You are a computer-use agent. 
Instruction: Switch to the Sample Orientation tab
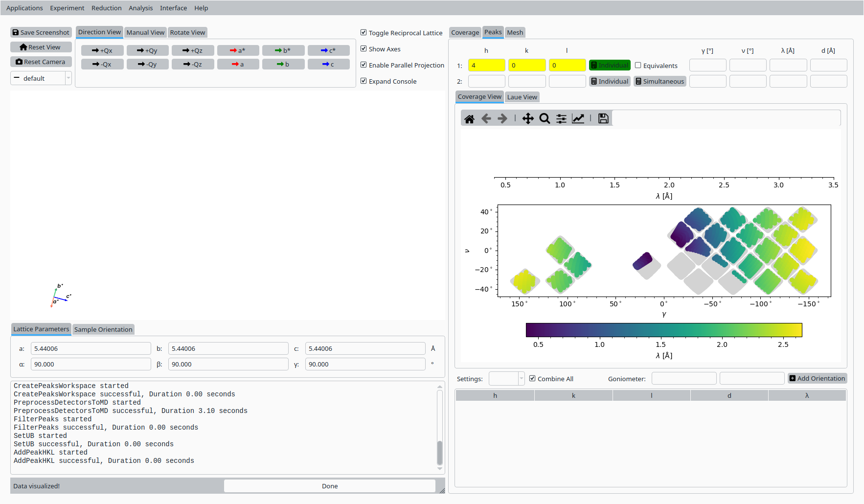pos(103,329)
